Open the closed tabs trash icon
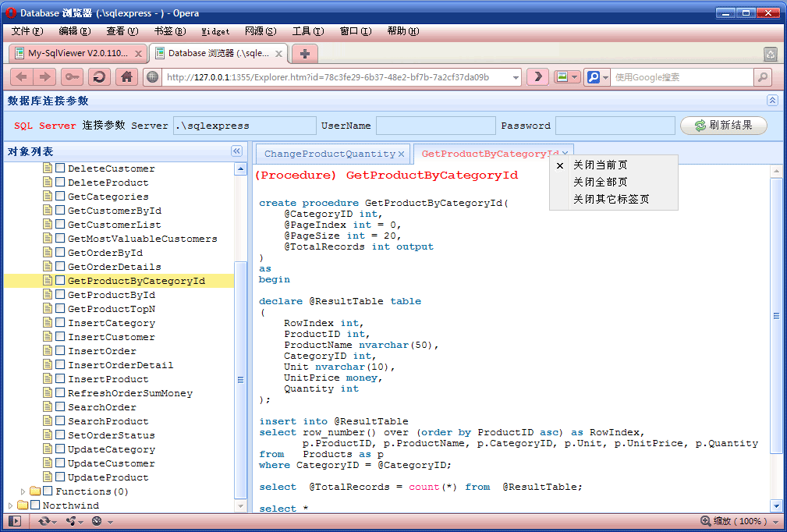This screenshot has height=532, width=787. 771,54
